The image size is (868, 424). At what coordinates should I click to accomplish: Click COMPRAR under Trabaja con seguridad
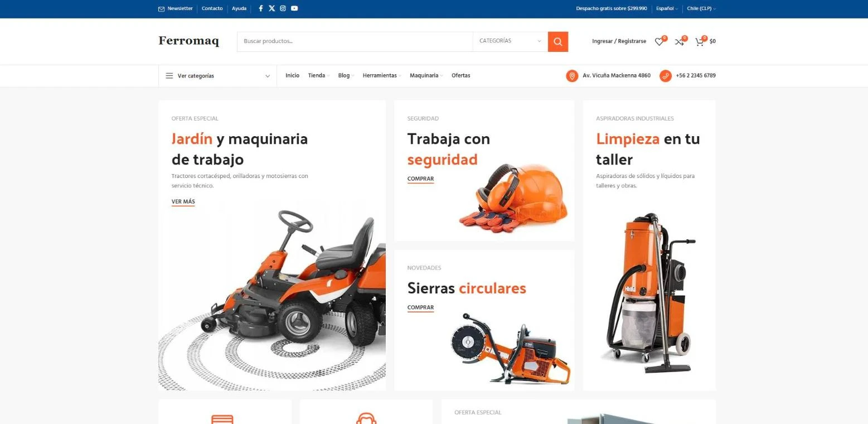(420, 179)
